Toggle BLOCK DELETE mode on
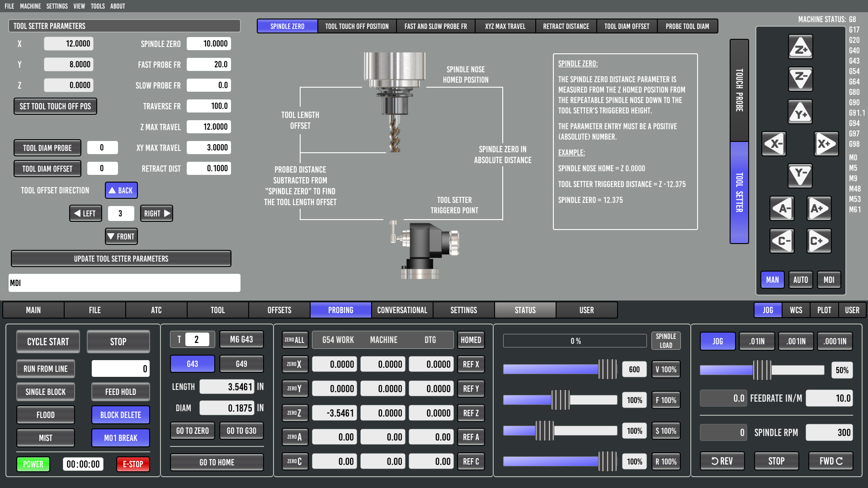The width and height of the screenshot is (868, 488). click(120, 415)
